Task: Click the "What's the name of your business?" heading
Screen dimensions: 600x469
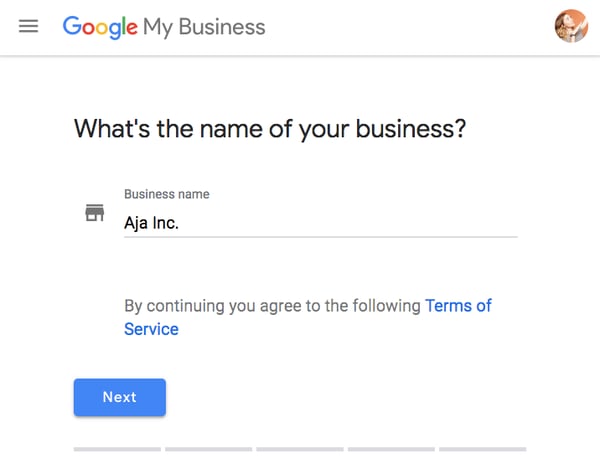Action: pos(270,129)
